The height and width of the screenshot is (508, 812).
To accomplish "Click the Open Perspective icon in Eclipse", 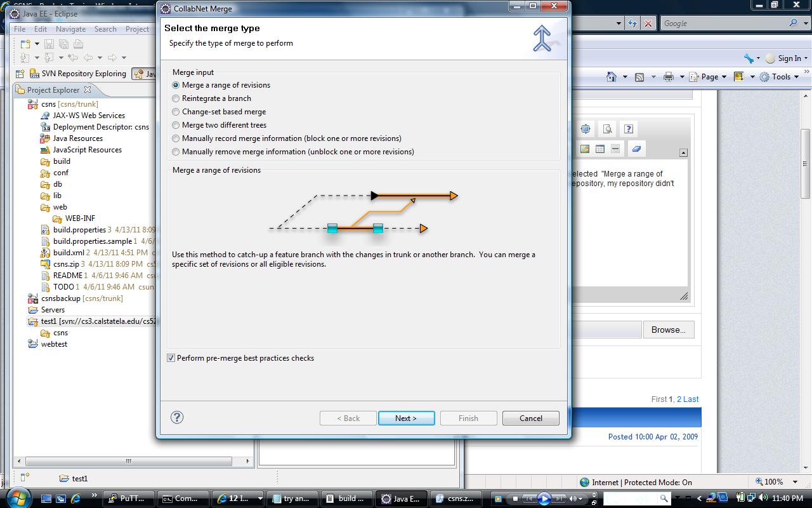I will [20, 74].
